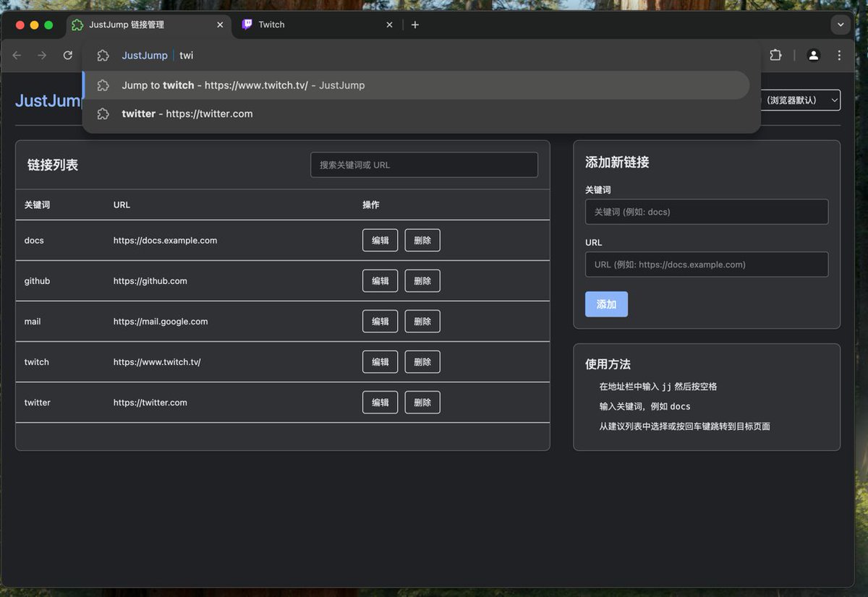Click the omnibox text twi
The height and width of the screenshot is (597, 868).
(x=187, y=56)
